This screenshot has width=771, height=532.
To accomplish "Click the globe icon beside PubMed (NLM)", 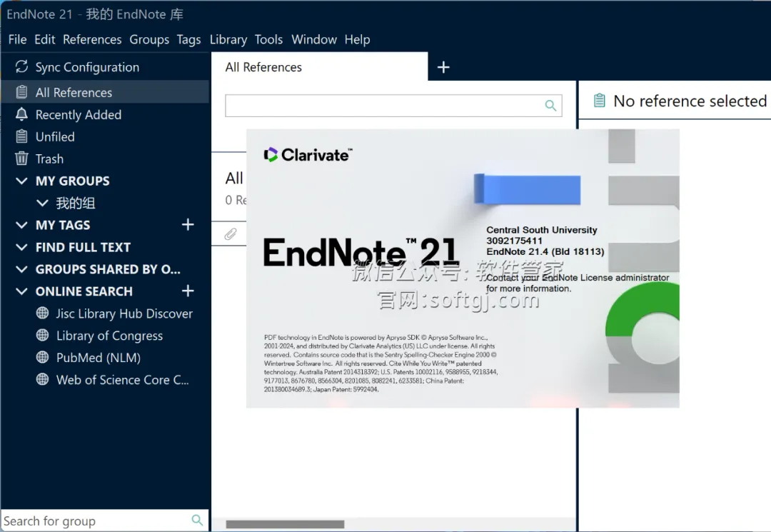I will coord(43,357).
